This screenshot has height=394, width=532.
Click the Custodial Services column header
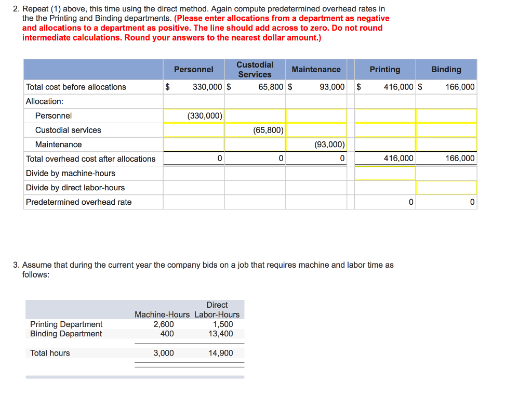pos(255,70)
